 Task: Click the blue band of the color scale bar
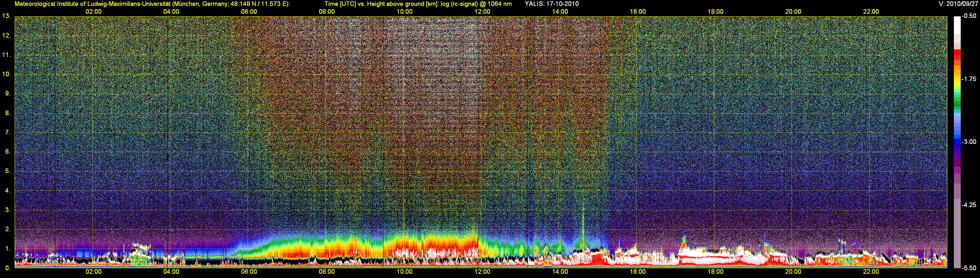(957, 141)
